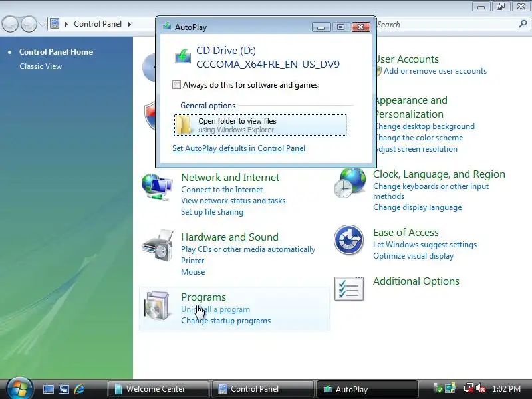Open Let Windows suggest settings link
The image size is (532, 399).
click(x=425, y=245)
